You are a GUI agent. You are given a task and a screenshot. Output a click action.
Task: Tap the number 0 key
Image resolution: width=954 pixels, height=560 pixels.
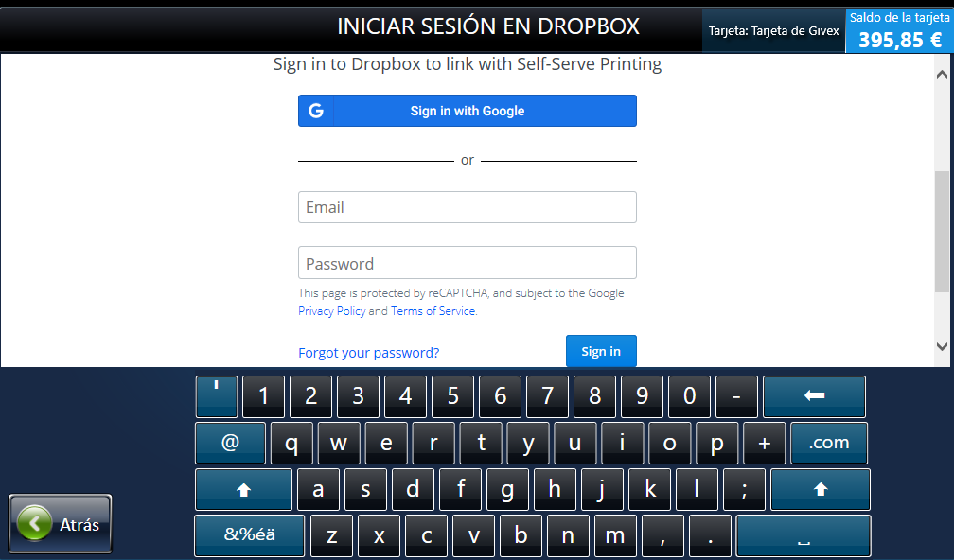click(x=689, y=396)
